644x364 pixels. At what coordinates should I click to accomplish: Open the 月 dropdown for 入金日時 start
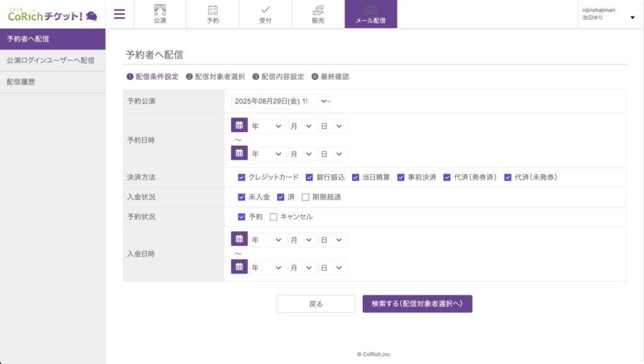pyautogui.click(x=302, y=240)
